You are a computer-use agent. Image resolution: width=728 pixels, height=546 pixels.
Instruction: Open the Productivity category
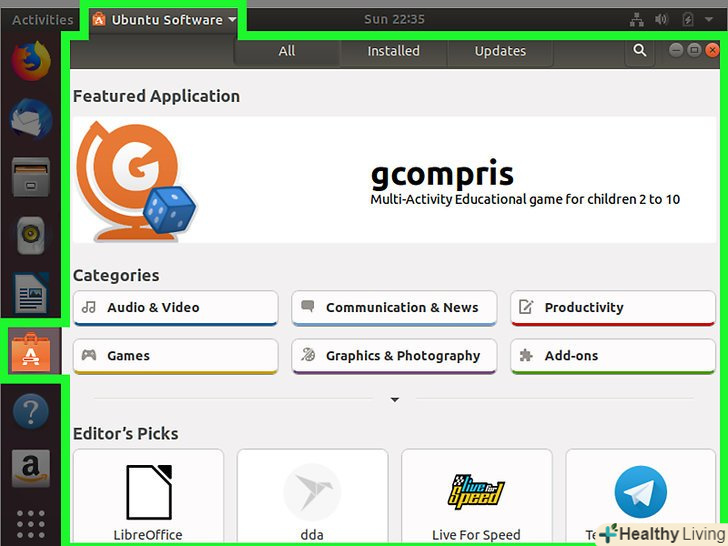[613, 308]
